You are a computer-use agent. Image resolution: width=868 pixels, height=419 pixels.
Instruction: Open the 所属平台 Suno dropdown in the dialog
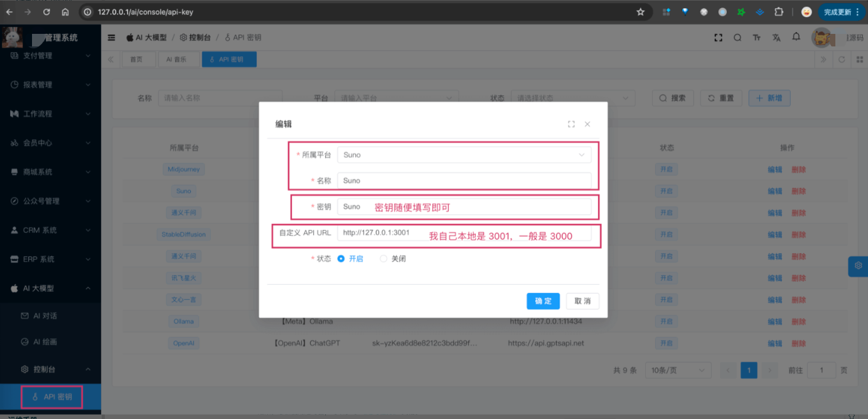(464, 155)
